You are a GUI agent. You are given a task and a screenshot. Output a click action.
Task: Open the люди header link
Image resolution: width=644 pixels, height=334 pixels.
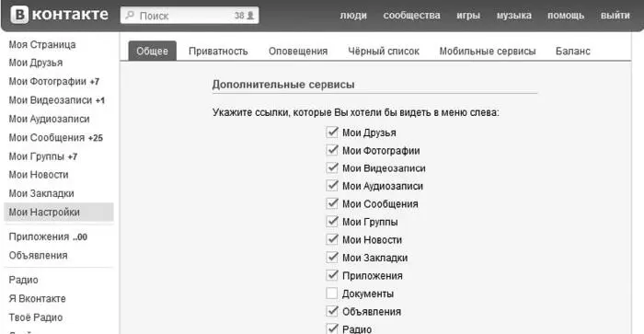coord(353,16)
